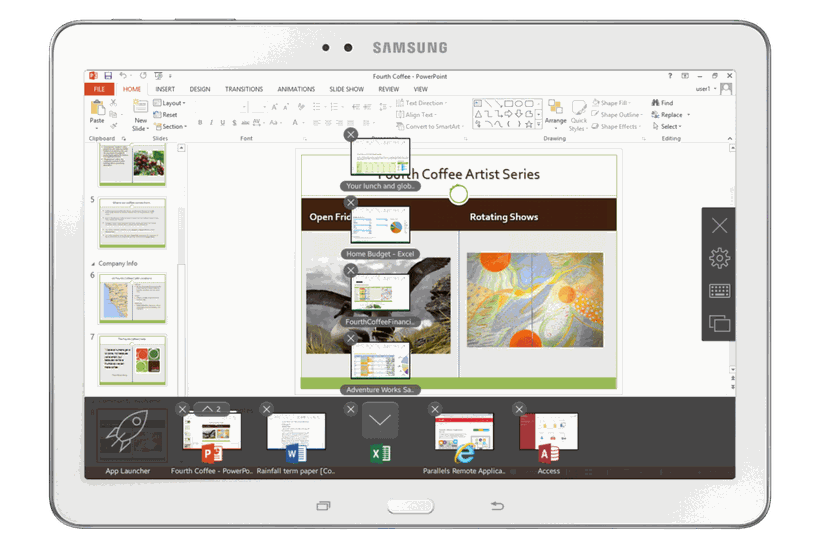
Task: Select the 'FourthCoffeeFinanci..' Excel window
Action: pos(380,292)
